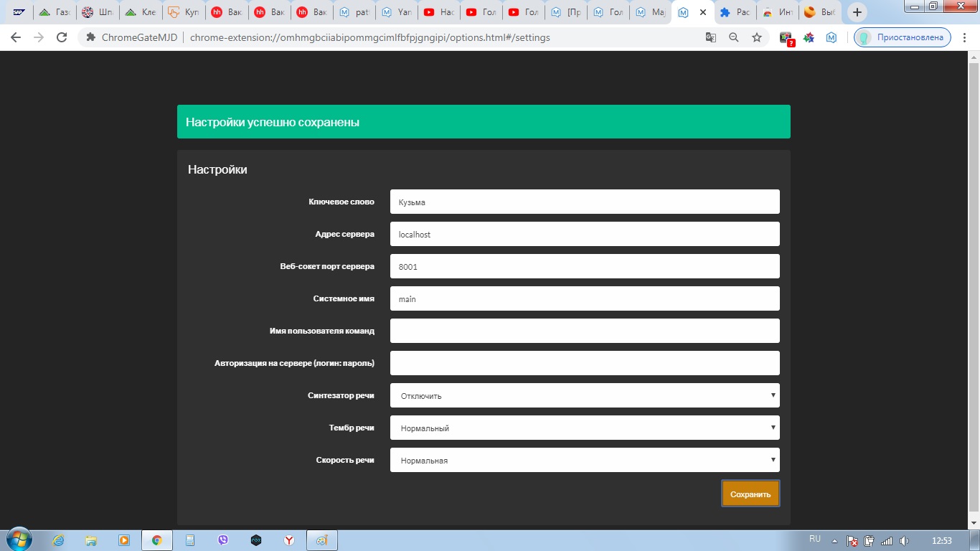Switch to the Maj tab
This screenshot has width=980, height=551.
pos(651,12)
